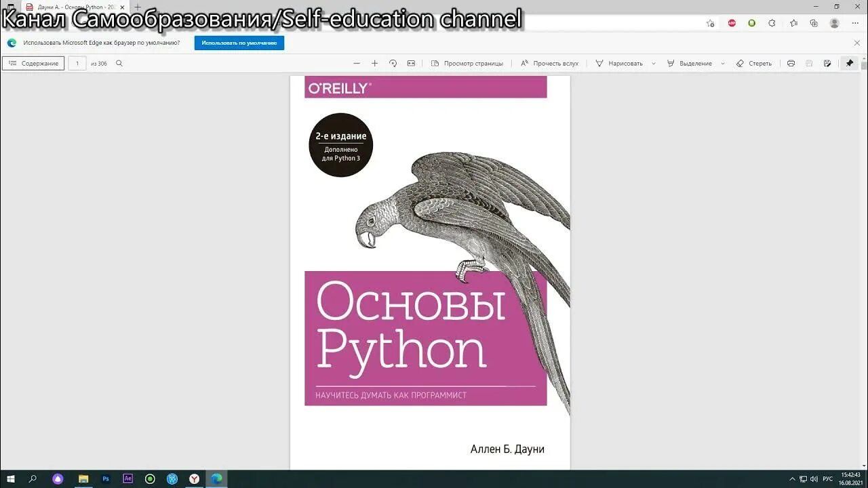Open the Содержание table of contents panel
Screen dimensions: 868x488
pos(33,63)
